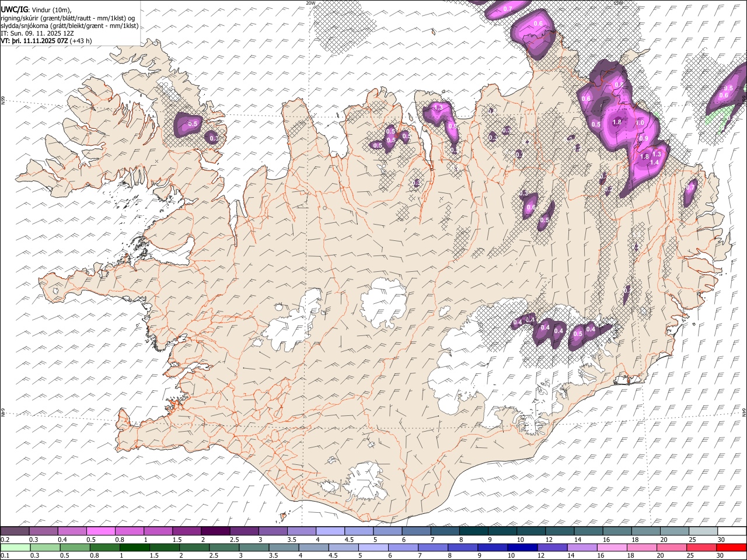Pick the darkest purple swatch between 2 and 2.5
Viewport: 747px width, 560px height.
point(216,531)
